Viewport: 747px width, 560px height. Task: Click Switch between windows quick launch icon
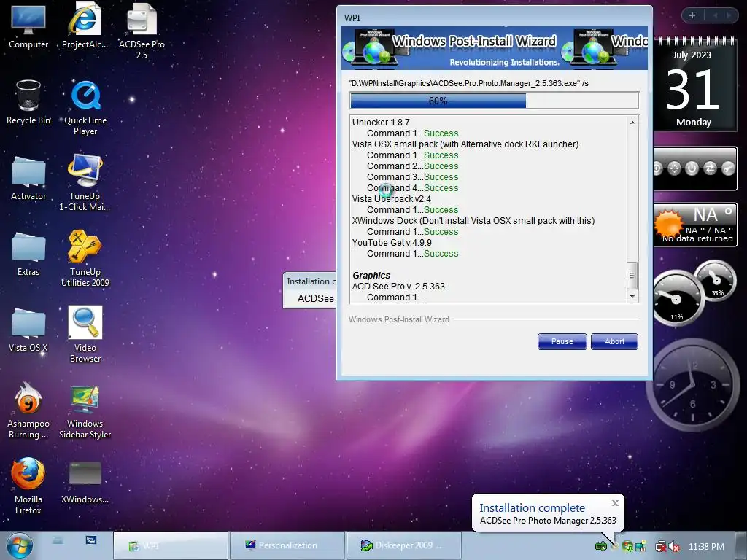point(91,540)
